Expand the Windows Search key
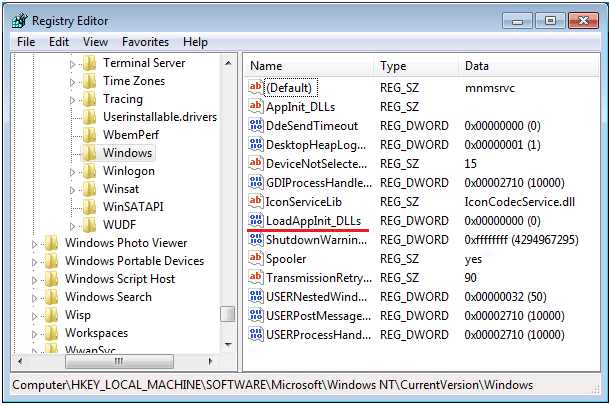 [x=34, y=298]
